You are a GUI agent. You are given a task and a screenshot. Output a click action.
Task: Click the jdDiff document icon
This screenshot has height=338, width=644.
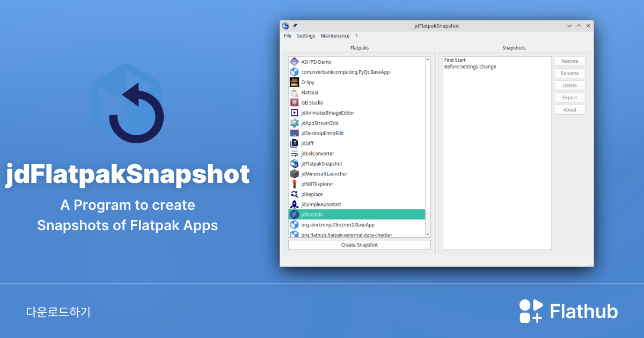coord(294,143)
